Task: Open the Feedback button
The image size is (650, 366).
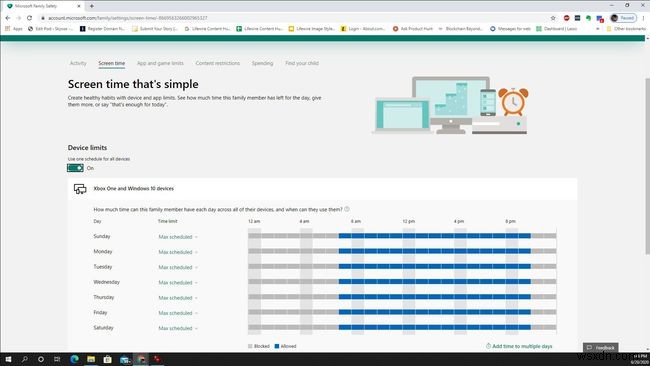Action: pos(601,347)
